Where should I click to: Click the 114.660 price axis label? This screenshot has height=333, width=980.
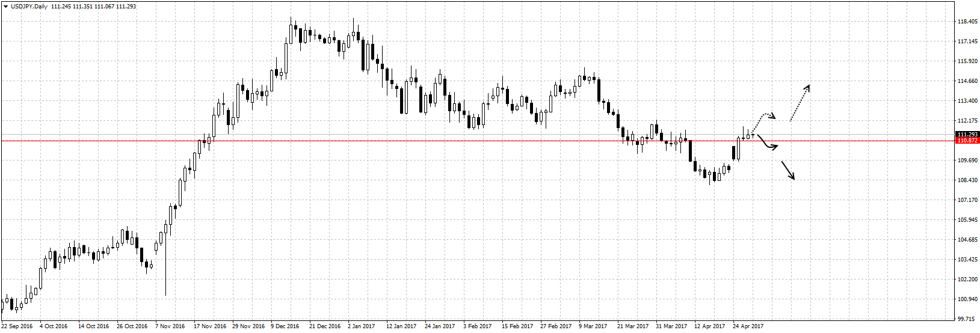tap(966, 81)
